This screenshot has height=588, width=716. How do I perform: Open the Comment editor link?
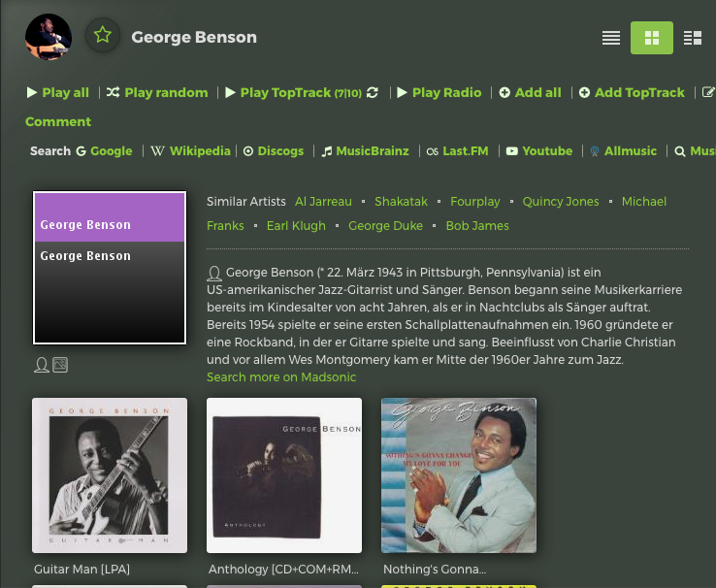(58, 122)
